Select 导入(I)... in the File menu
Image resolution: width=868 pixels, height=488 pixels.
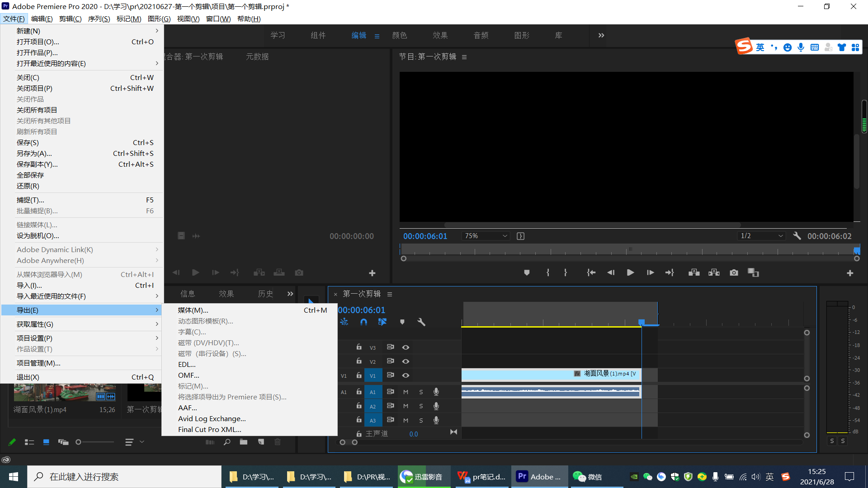coord(81,285)
